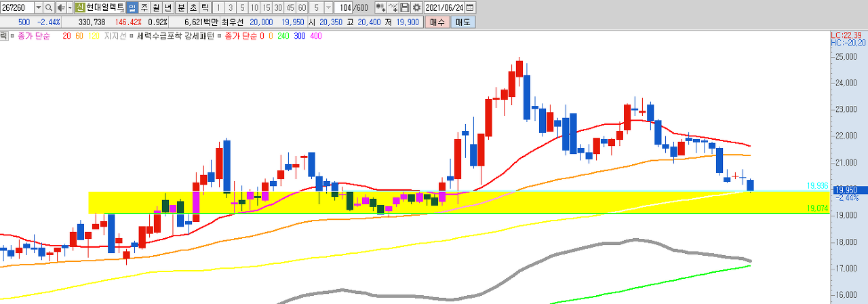Screen dimensions: 868x304
Task: Select the 60 interval button
Action: click(302, 7)
